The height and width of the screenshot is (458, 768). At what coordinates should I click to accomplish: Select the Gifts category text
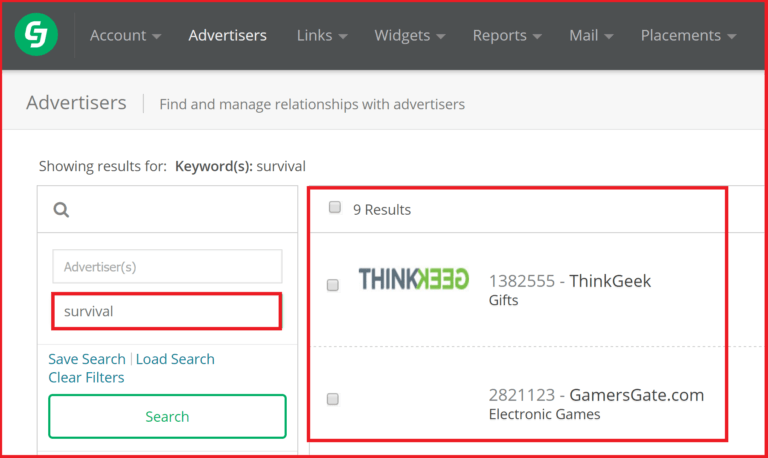click(x=504, y=300)
